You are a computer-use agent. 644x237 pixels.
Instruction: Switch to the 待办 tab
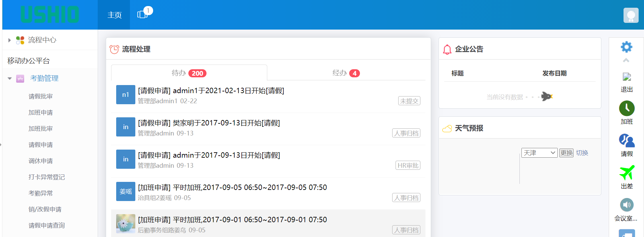(189, 73)
